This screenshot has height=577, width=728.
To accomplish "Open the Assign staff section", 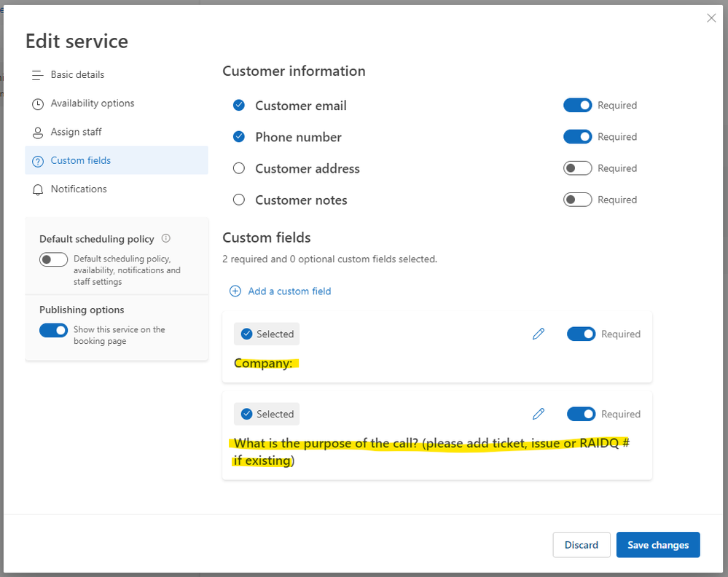I will coord(76,132).
